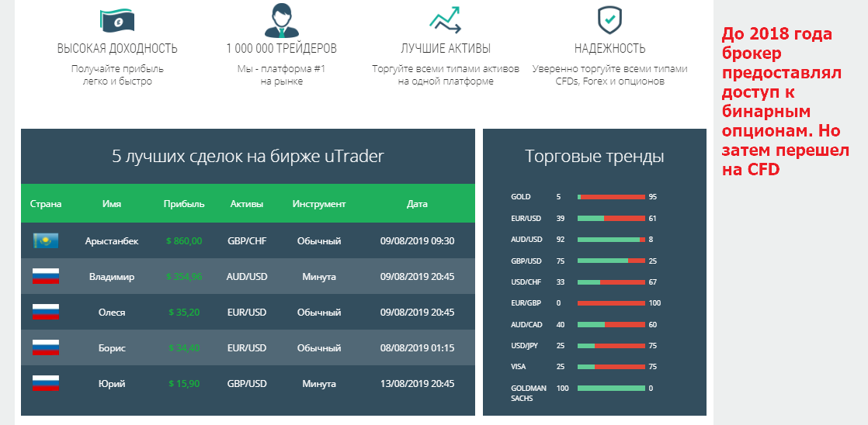This screenshot has width=868, height=425.
Task: Click the AUD/USD asset in Владимир row
Action: tap(247, 276)
